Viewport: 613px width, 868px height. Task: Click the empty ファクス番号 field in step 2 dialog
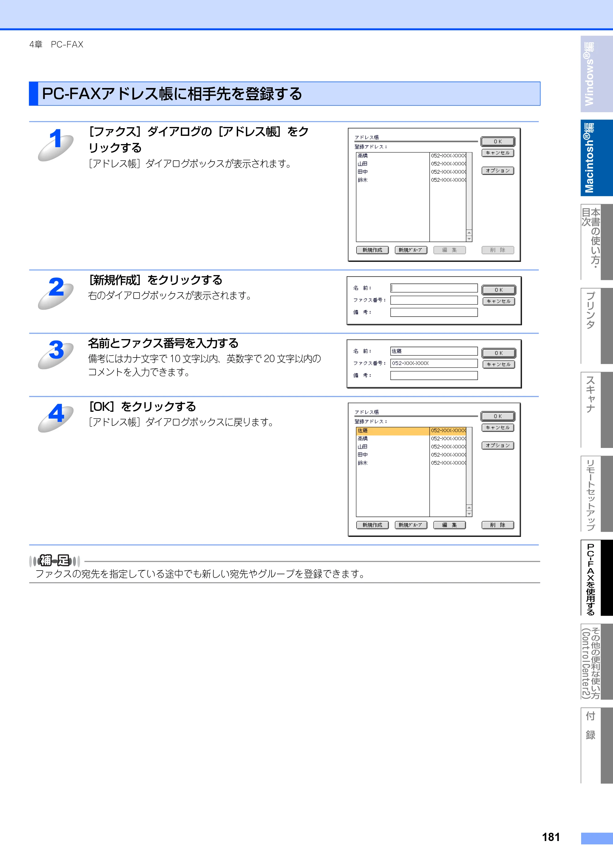pyautogui.click(x=434, y=300)
